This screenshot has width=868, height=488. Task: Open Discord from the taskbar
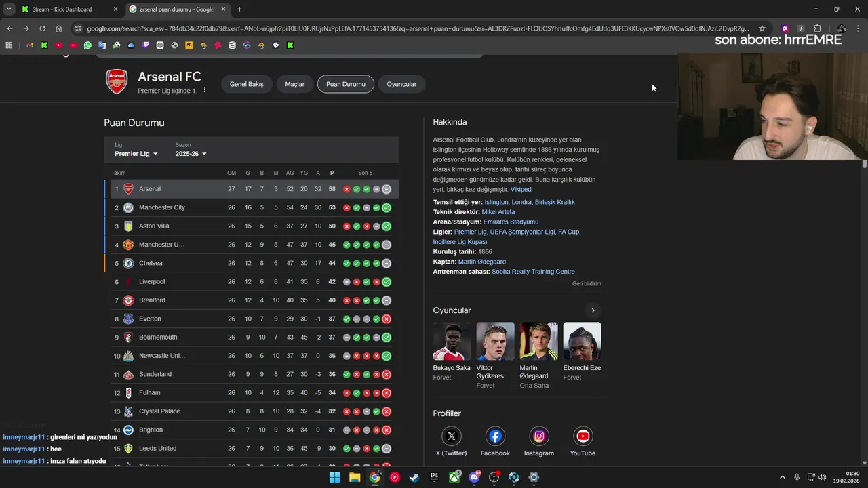point(474,477)
